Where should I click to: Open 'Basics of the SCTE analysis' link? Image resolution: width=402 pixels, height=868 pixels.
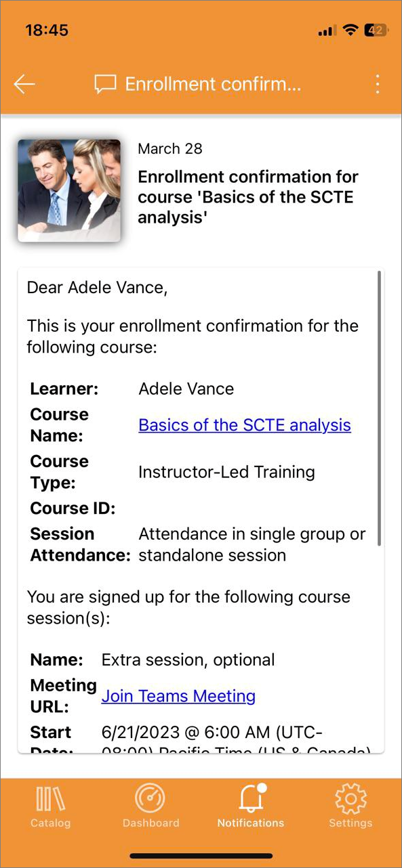point(245,425)
